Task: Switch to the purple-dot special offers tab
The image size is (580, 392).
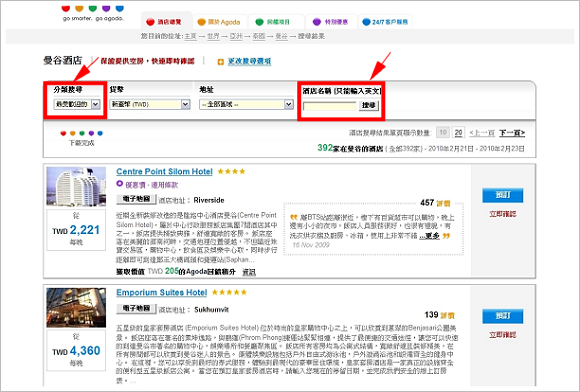Action: pos(330,22)
